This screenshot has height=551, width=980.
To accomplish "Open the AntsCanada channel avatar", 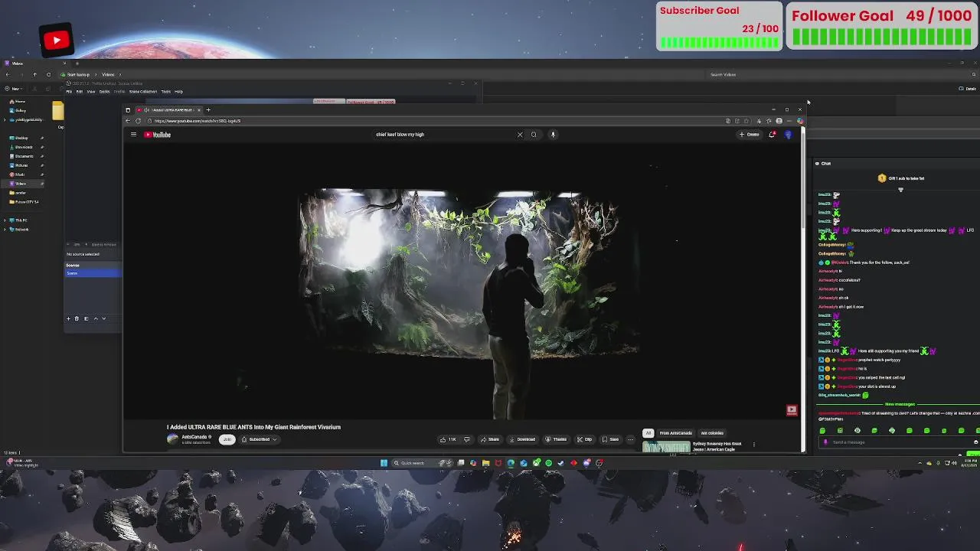I will pyautogui.click(x=172, y=439).
